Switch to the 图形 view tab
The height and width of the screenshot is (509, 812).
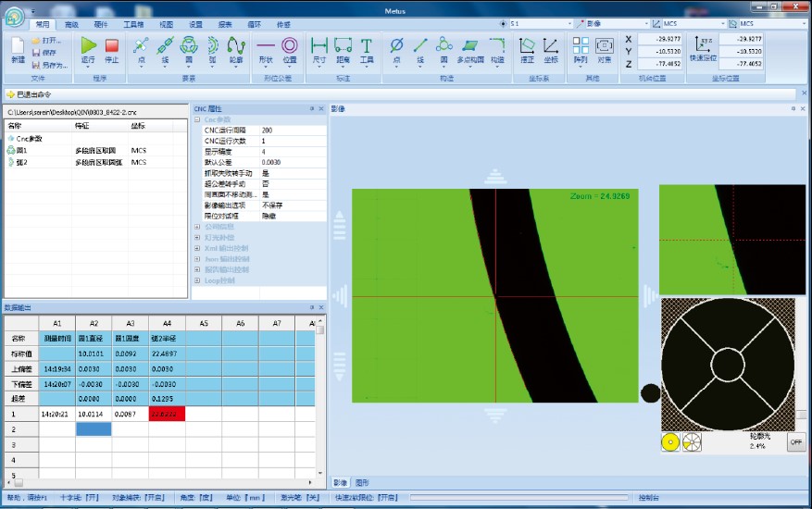(363, 482)
